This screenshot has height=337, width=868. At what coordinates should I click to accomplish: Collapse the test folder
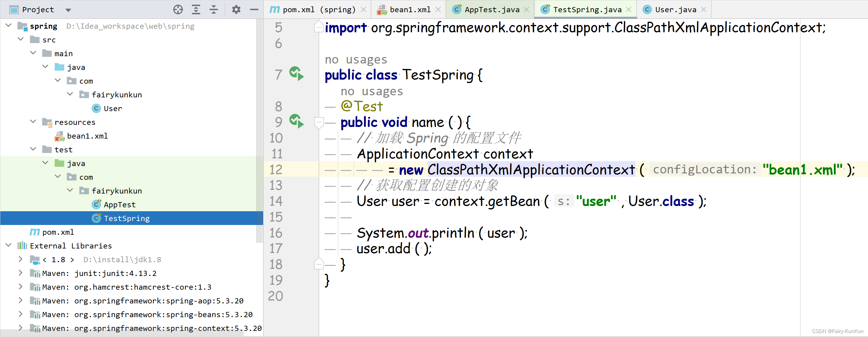[x=33, y=149]
